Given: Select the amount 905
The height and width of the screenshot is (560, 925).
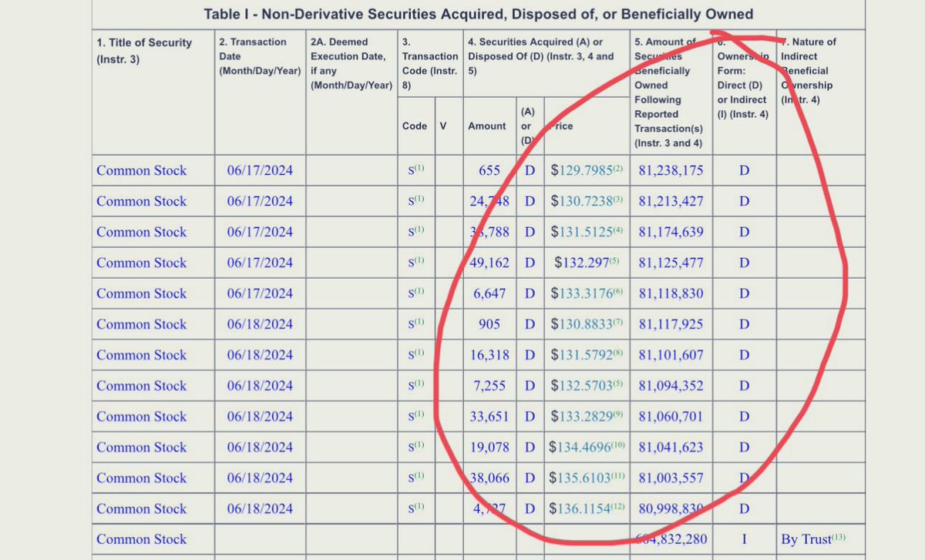Looking at the screenshot, I should point(489,324).
